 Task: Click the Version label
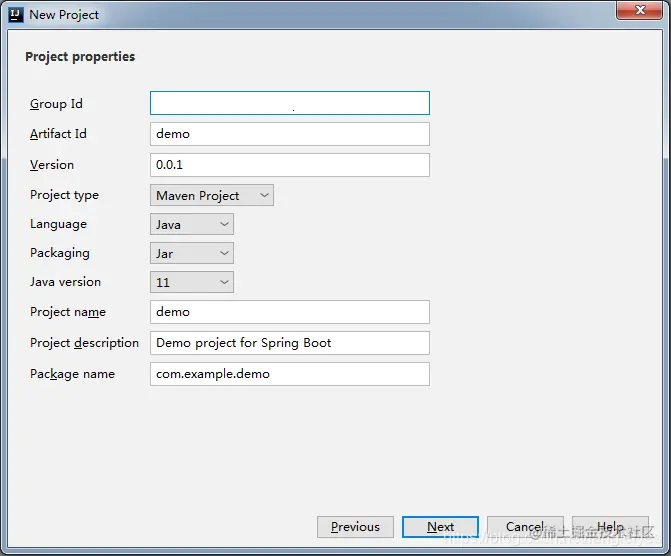tap(52, 165)
